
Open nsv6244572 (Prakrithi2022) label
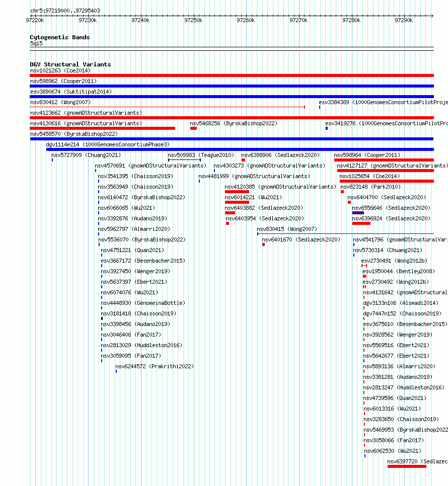[155, 366]
